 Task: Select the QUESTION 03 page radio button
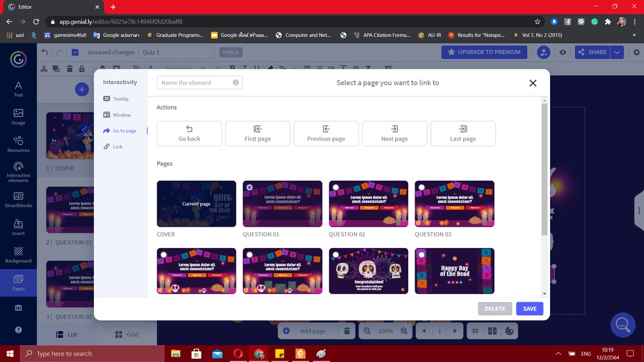[421, 187]
